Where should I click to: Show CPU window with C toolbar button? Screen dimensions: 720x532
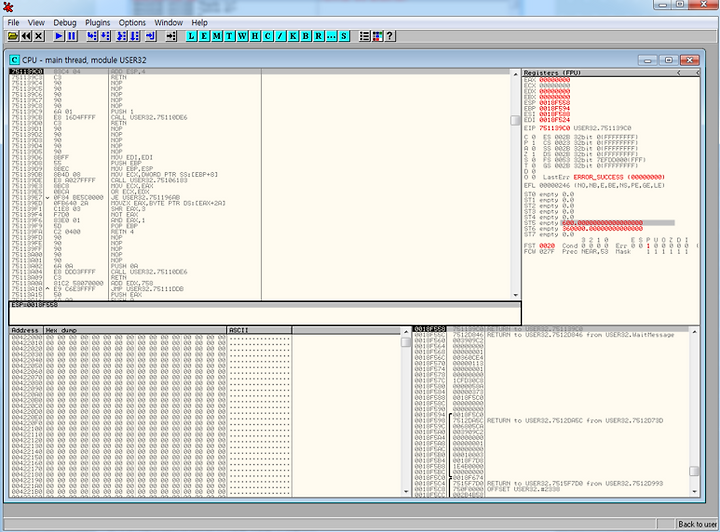tap(268, 36)
